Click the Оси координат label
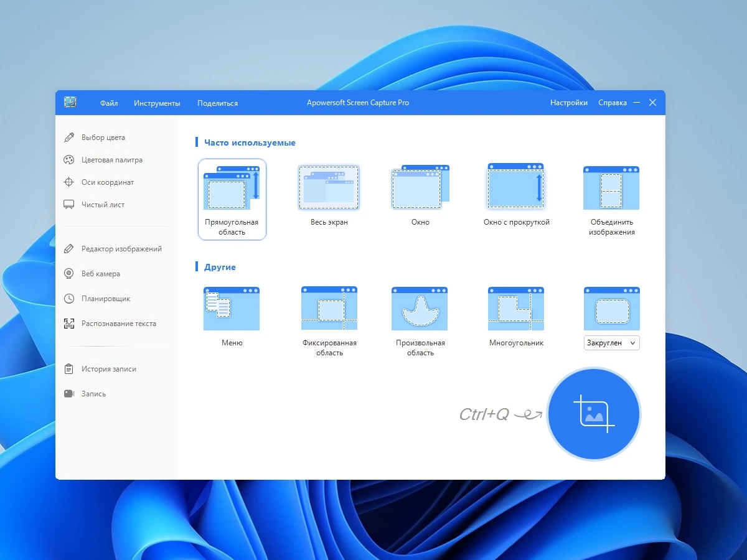The width and height of the screenshot is (747, 560). click(108, 182)
